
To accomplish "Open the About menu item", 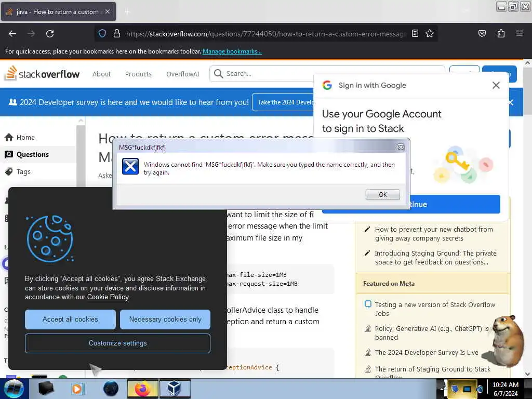I will [101, 74].
